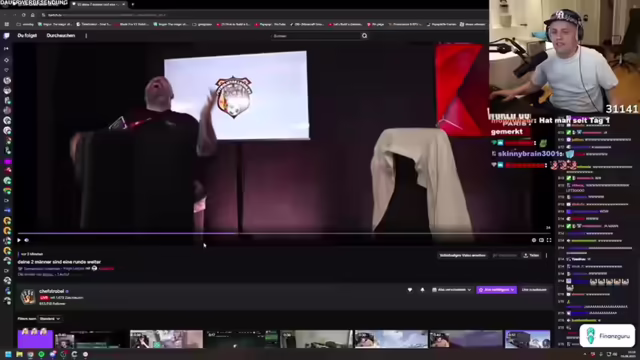640x360 pixels.
Task: Open the first purple clip thumbnail
Action: coord(35,339)
